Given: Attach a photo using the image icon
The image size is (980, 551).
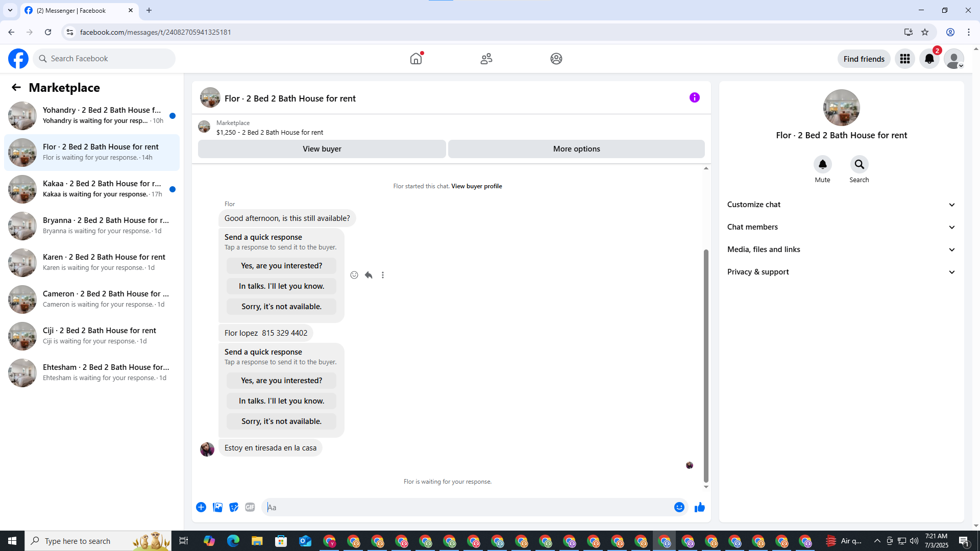Looking at the screenshot, I should [217, 507].
